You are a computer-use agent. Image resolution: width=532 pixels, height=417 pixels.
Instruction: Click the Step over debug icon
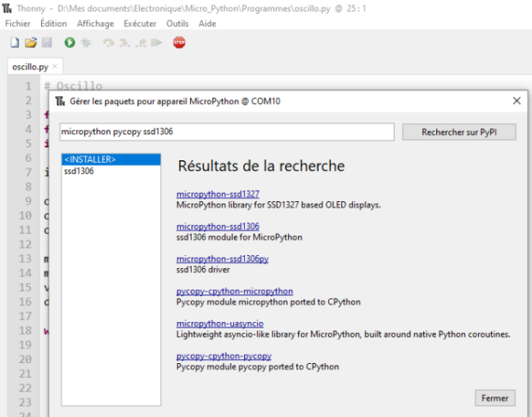tap(109, 43)
